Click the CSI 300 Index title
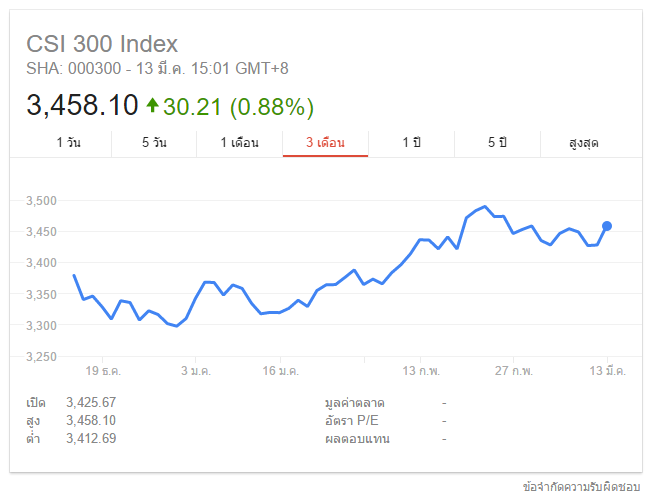656x499 pixels. pos(102,44)
